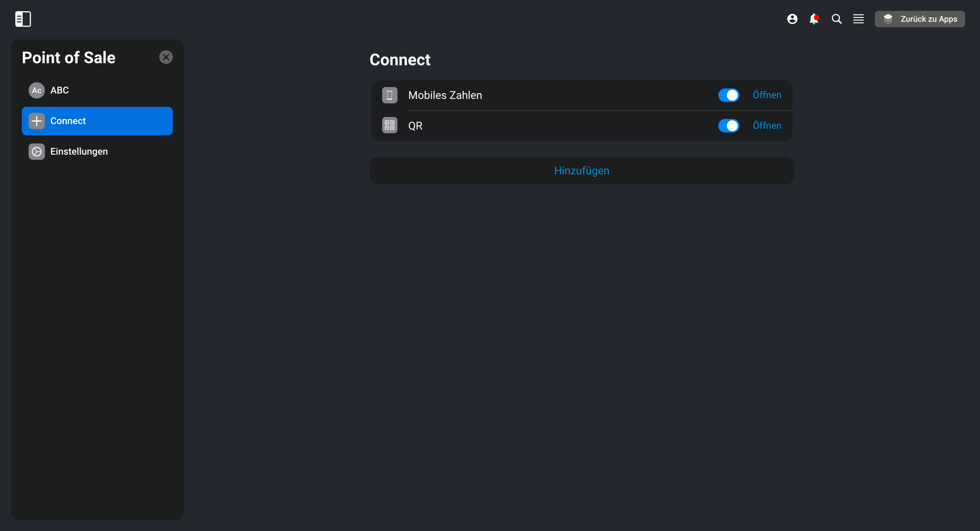Viewport: 980px width, 531px height.
Task: Toggle the sidebar panel icon
Action: [x=23, y=19]
